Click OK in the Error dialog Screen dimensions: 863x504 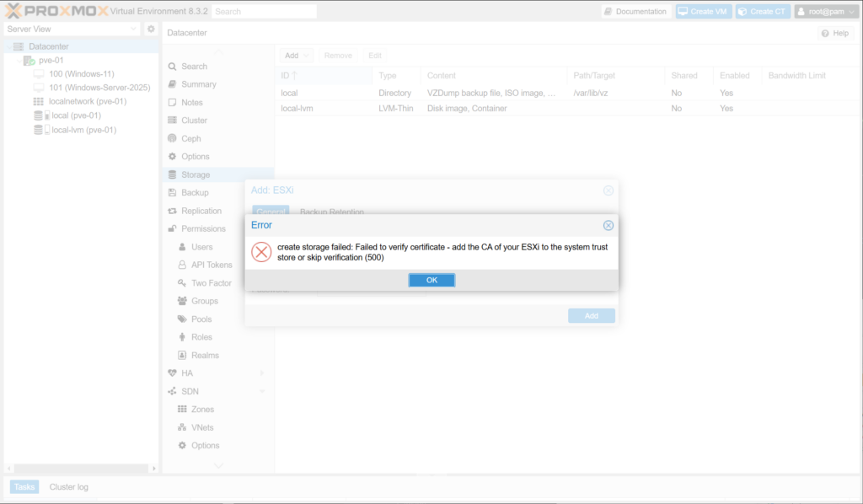pos(431,280)
